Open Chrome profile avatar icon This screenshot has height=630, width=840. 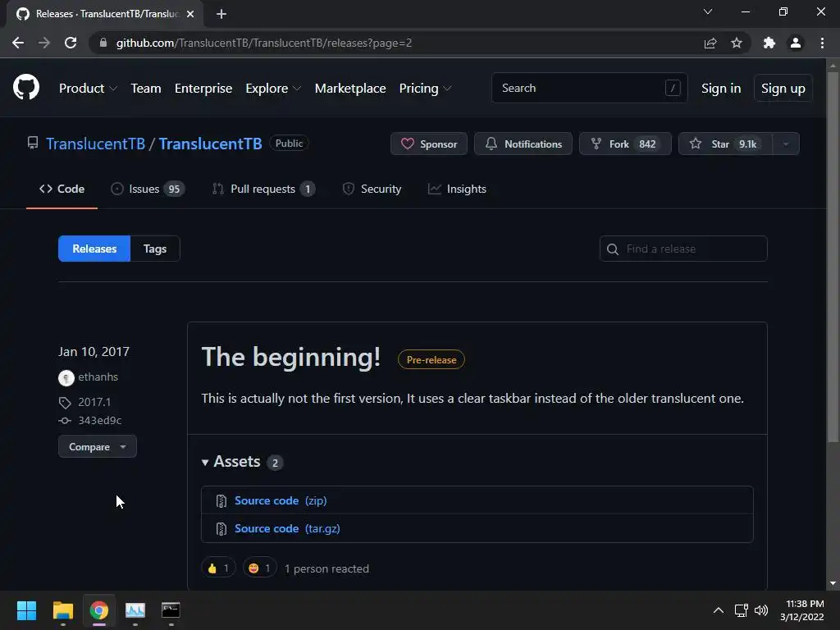(x=796, y=43)
